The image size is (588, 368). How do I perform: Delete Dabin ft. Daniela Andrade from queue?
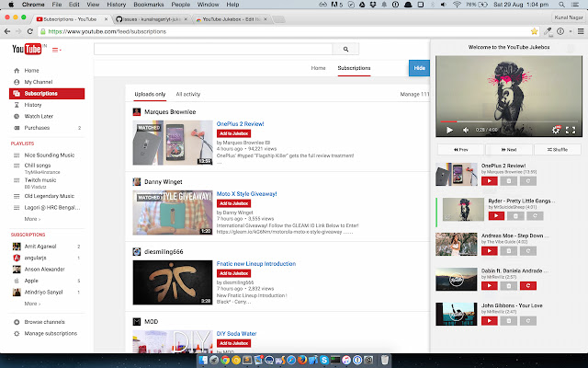point(508,286)
